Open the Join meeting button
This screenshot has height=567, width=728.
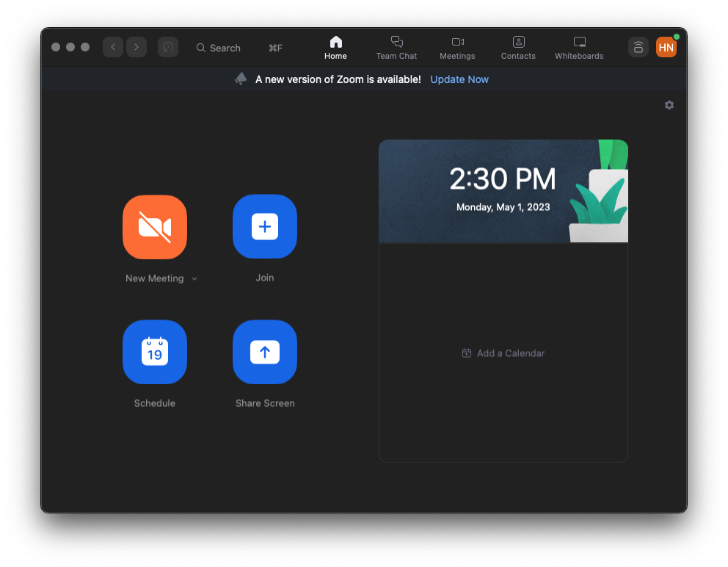[265, 226]
